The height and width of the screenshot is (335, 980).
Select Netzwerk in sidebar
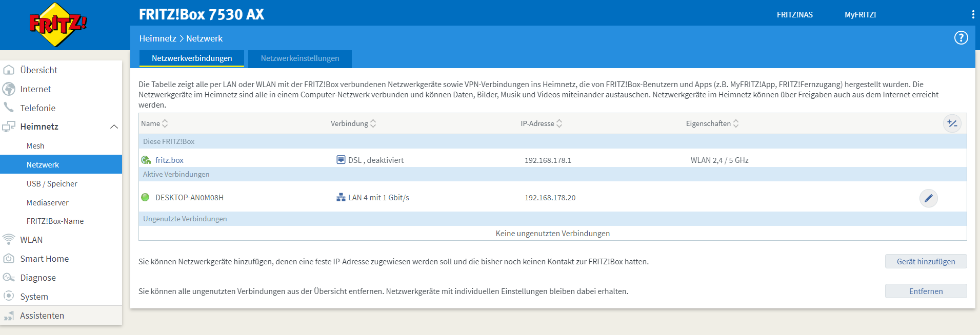click(61, 164)
